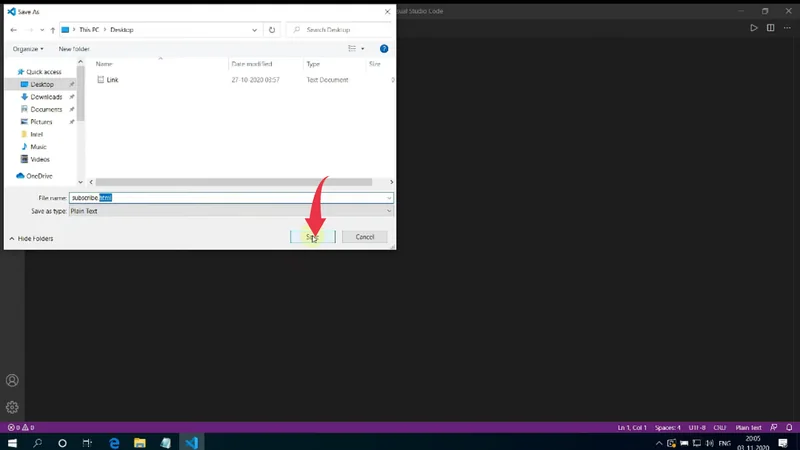Open the editor More Actions ellipsis
The width and height of the screenshot is (800, 450).
click(785, 28)
